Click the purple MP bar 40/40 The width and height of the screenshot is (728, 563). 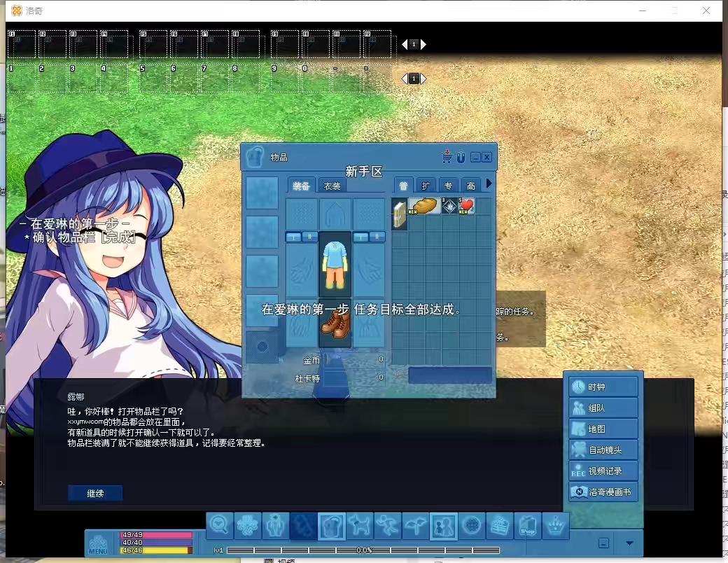click(157, 543)
